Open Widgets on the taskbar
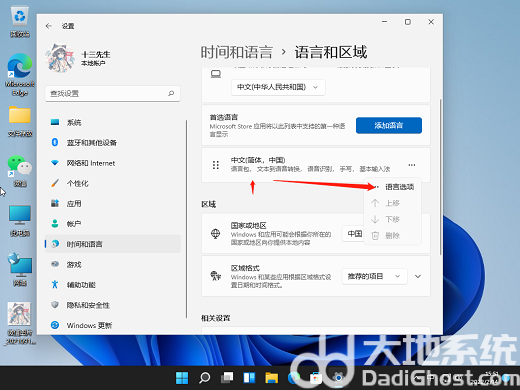 249,378
